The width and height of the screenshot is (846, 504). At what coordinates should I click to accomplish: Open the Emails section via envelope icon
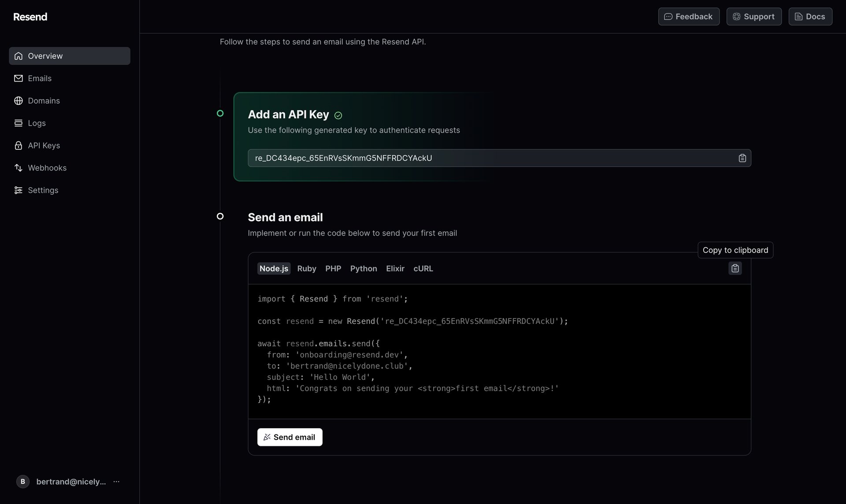[18, 78]
